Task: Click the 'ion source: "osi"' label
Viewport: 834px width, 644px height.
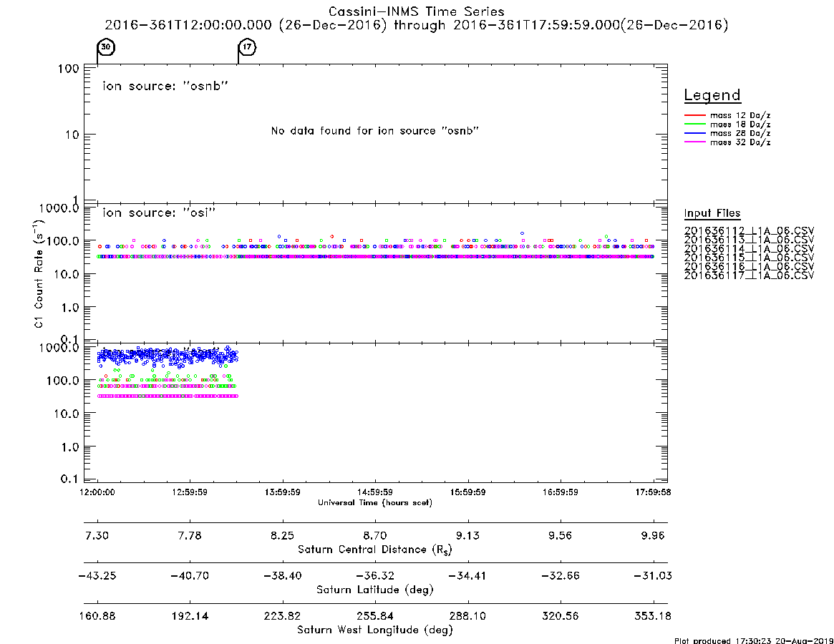Action: coord(159,213)
